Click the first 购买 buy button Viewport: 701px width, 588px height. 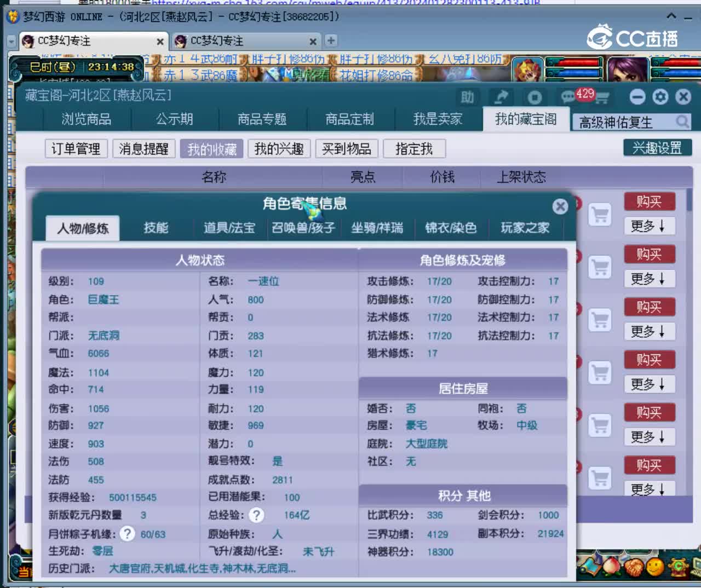tap(649, 202)
